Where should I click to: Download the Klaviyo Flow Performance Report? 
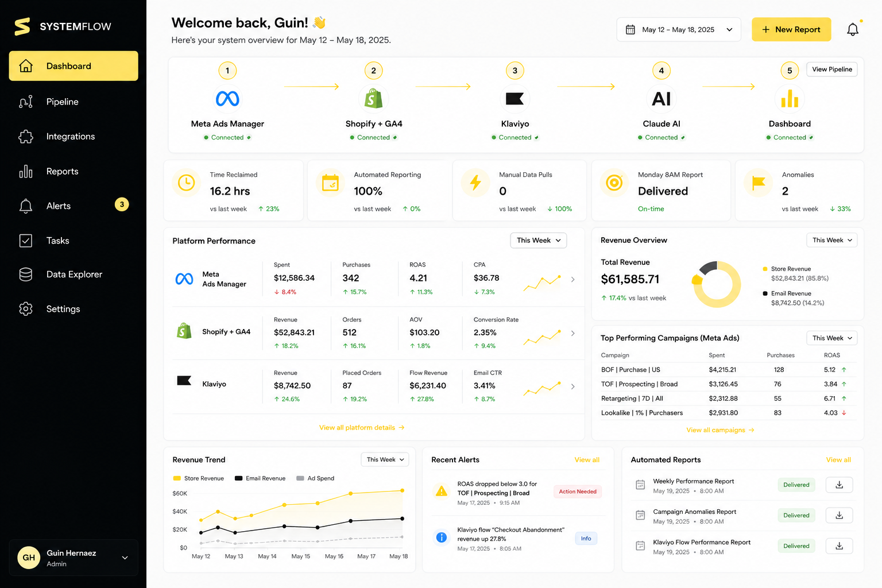click(839, 546)
